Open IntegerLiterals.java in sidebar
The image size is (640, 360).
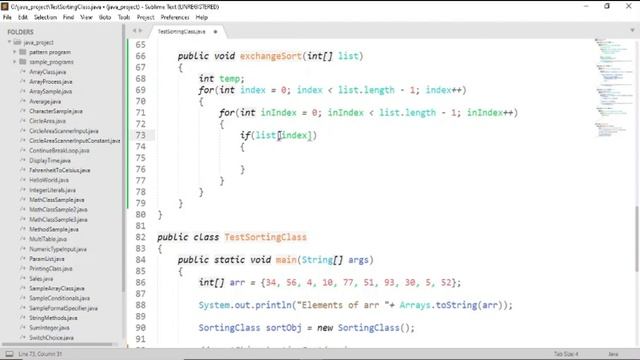(52, 190)
